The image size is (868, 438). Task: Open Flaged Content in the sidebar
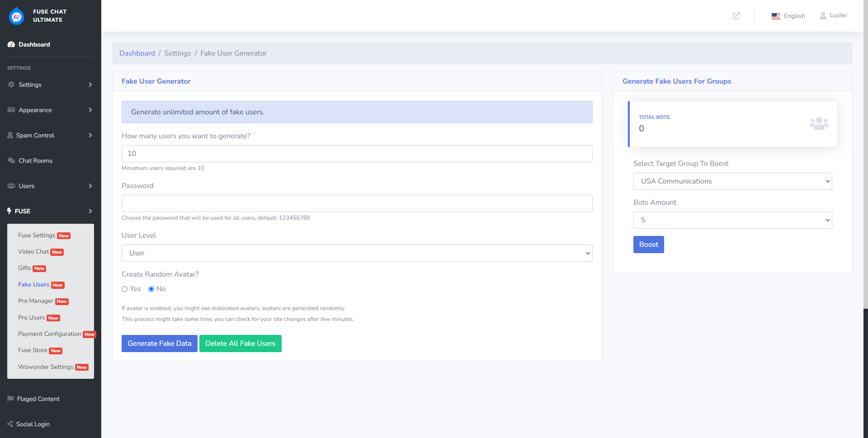33,399
